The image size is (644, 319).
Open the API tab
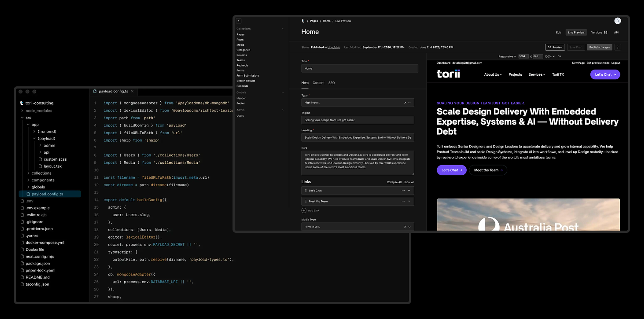[616, 33]
